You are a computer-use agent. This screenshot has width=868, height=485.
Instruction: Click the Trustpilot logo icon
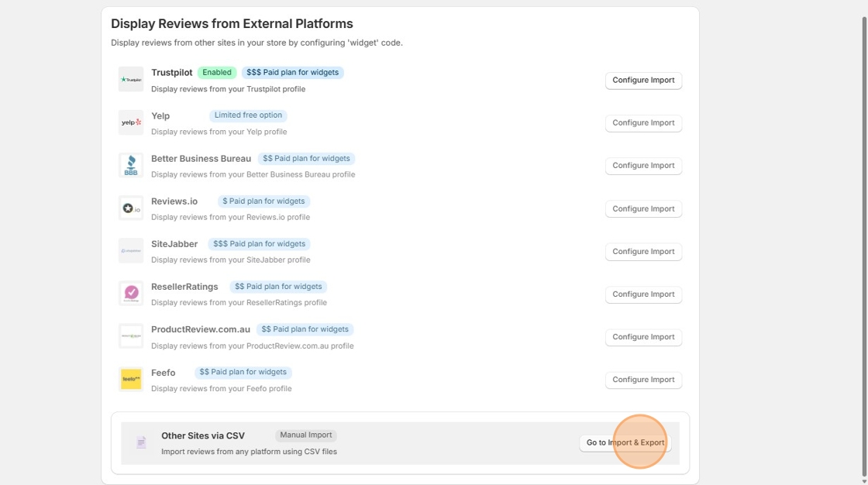click(131, 80)
